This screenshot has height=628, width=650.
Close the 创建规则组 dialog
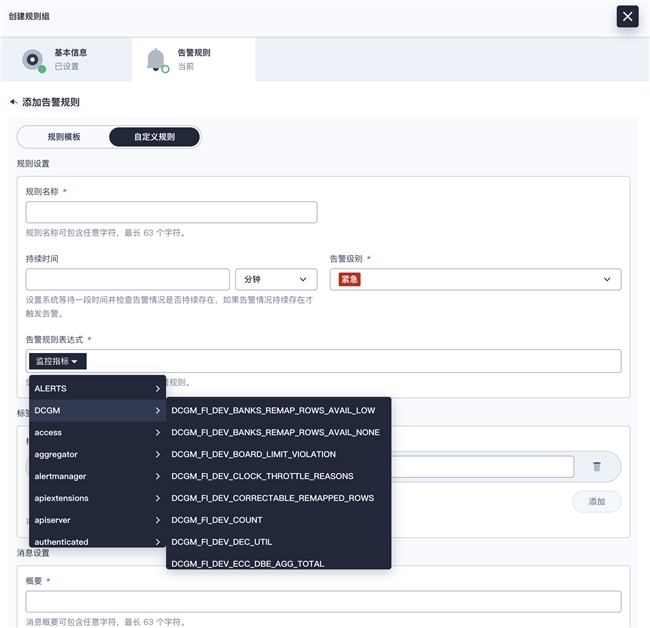[627, 16]
